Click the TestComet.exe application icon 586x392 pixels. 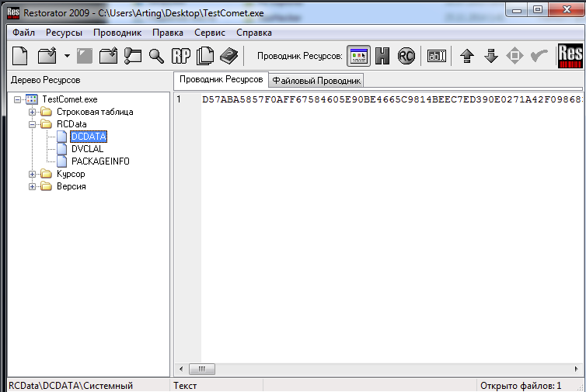point(32,99)
